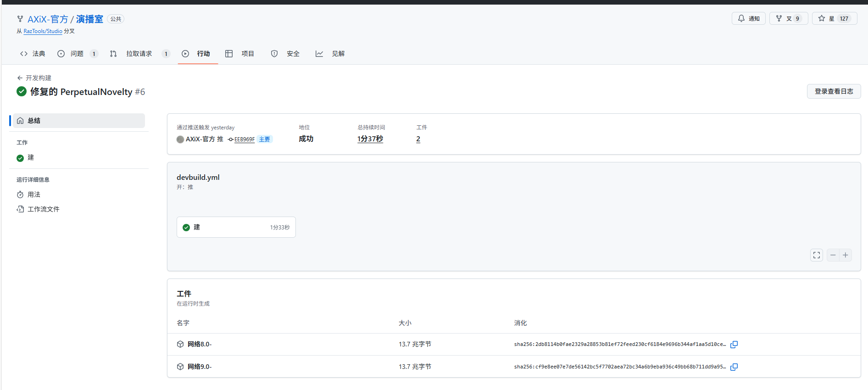Open the 问题 issues tab
The height and width of the screenshot is (390, 868).
pos(77,54)
